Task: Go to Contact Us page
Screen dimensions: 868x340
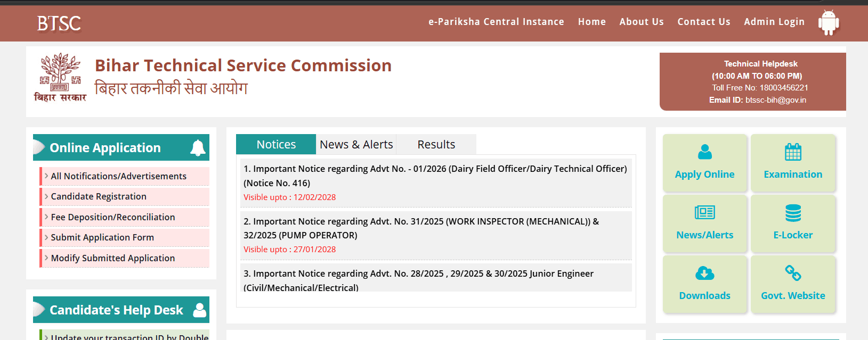Action: coord(703,22)
